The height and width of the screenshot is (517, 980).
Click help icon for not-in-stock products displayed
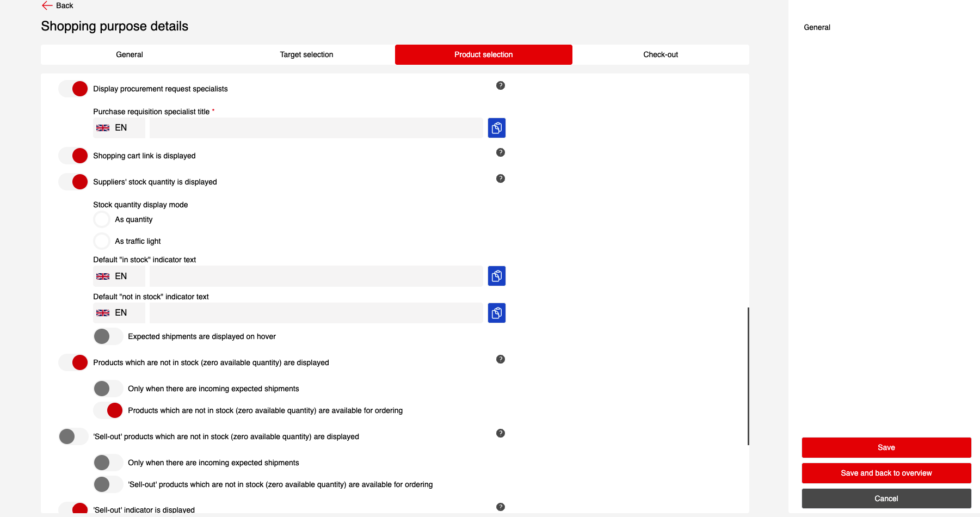(501, 359)
